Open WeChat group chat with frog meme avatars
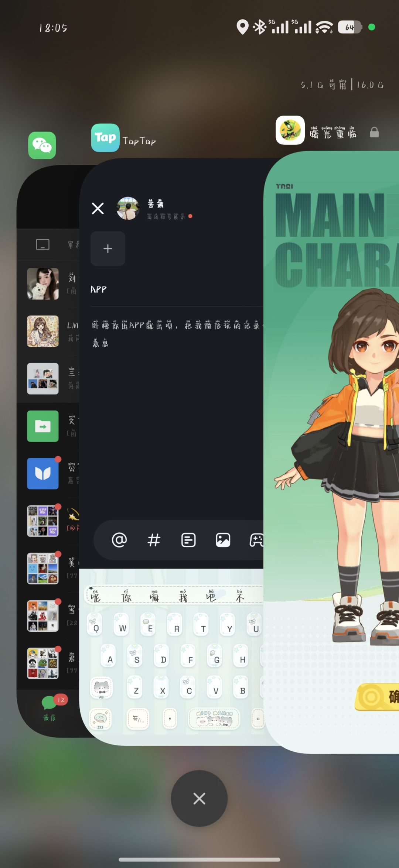 (x=43, y=663)
